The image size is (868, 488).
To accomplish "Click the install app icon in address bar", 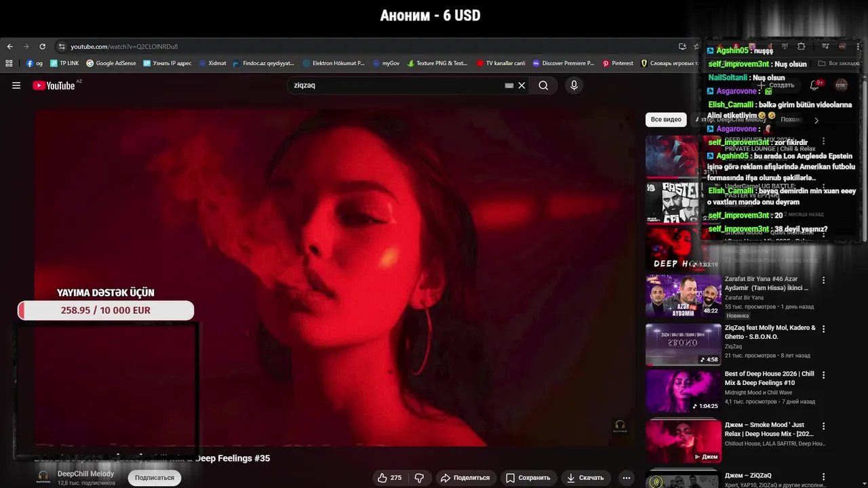I will (682, 47).
